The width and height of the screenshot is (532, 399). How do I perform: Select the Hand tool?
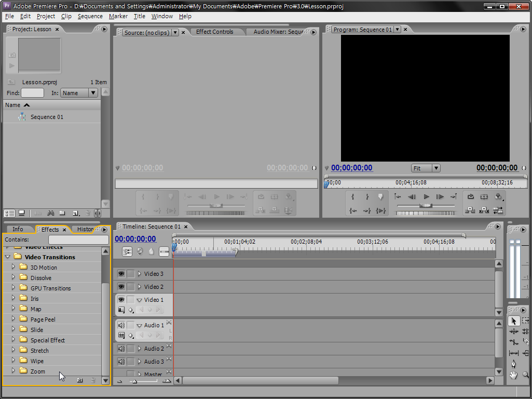coord(514,374)
